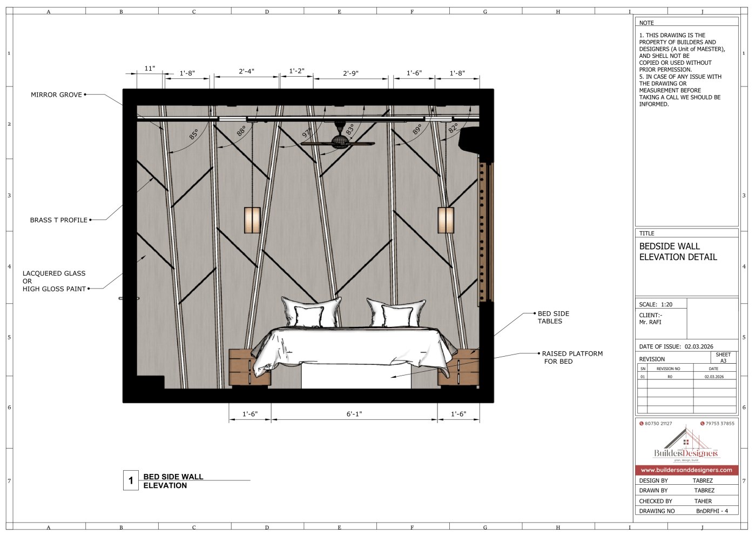Viewport: 756px width, 535px height.
Task: Select the REVISION NO column header
Action: tap(668, 369)
